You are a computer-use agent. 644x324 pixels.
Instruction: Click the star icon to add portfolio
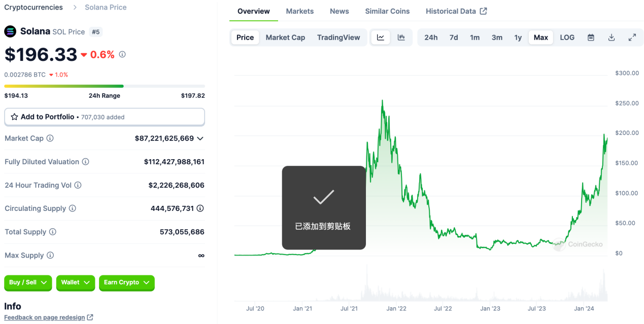(15, 117)
